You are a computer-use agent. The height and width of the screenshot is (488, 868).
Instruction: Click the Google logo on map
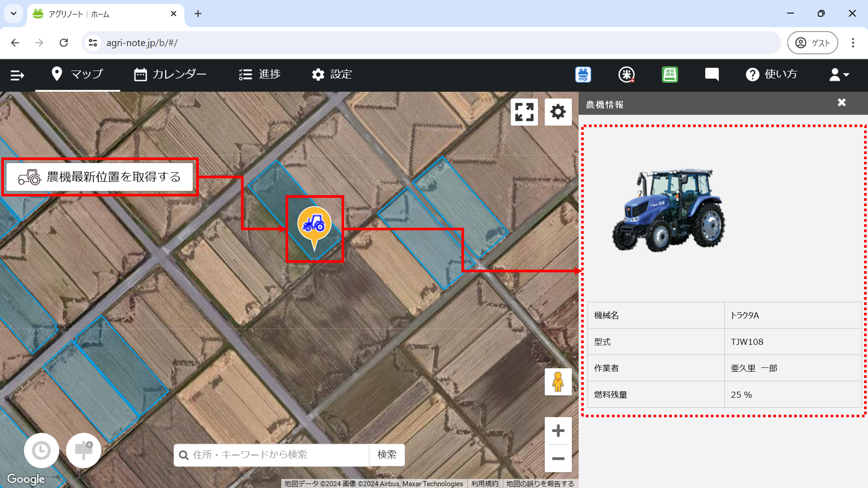26,479
